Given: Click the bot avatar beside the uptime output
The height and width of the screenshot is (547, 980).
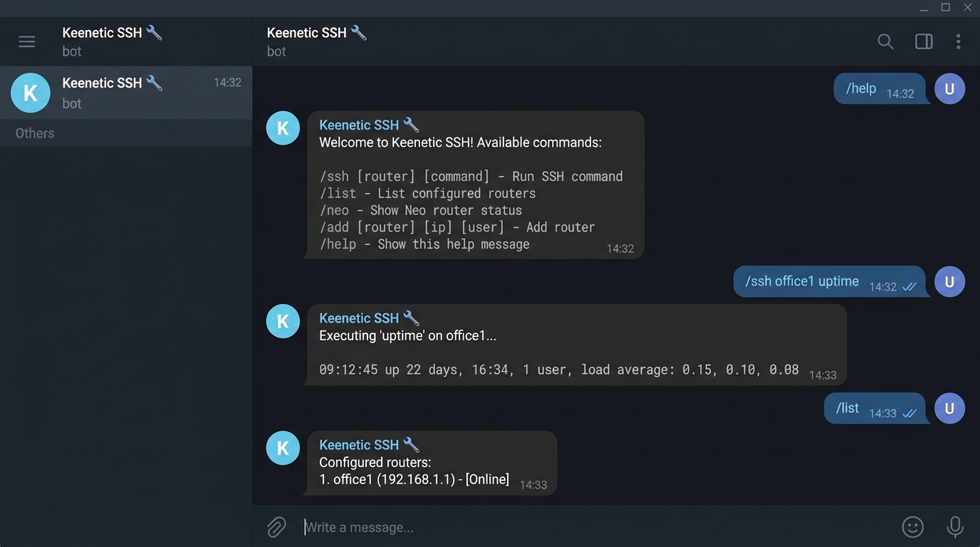Looking at the screenshot, I should coord(283,321).
